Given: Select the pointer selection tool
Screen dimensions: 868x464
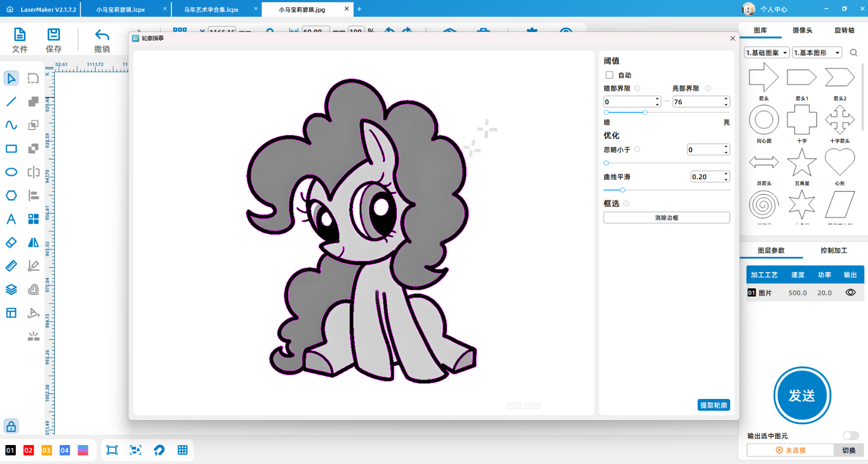Looking at the screenshot, I should pos(11,79).
